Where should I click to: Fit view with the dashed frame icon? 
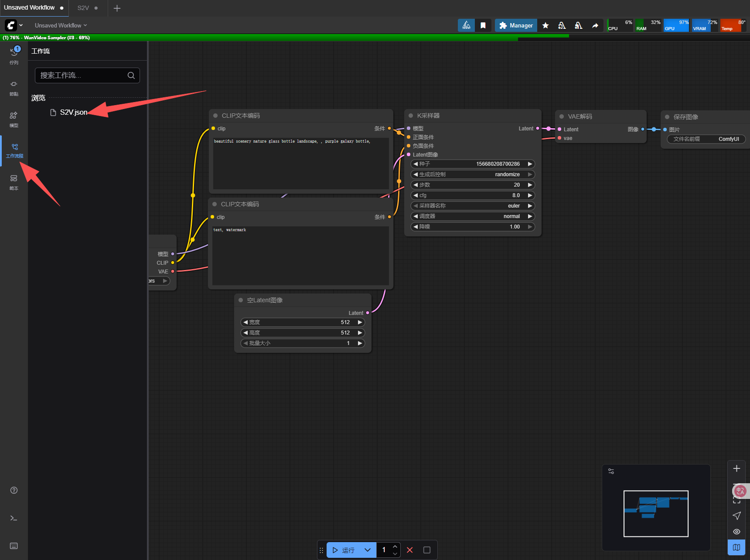coord(736,501)
